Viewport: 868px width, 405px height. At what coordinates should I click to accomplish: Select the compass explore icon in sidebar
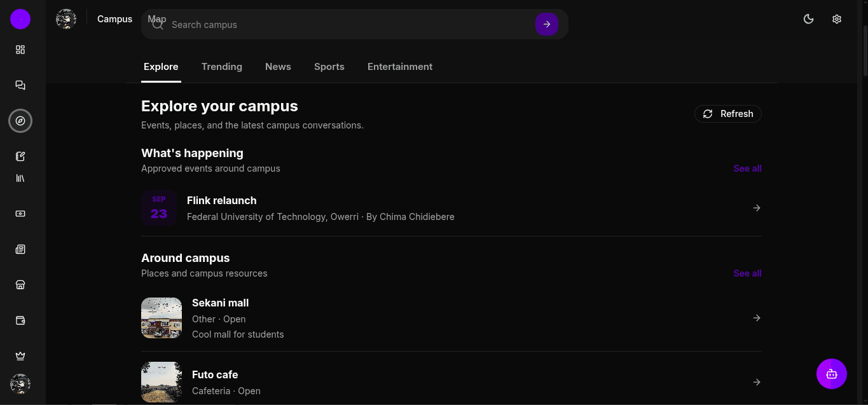coord(20,121)
